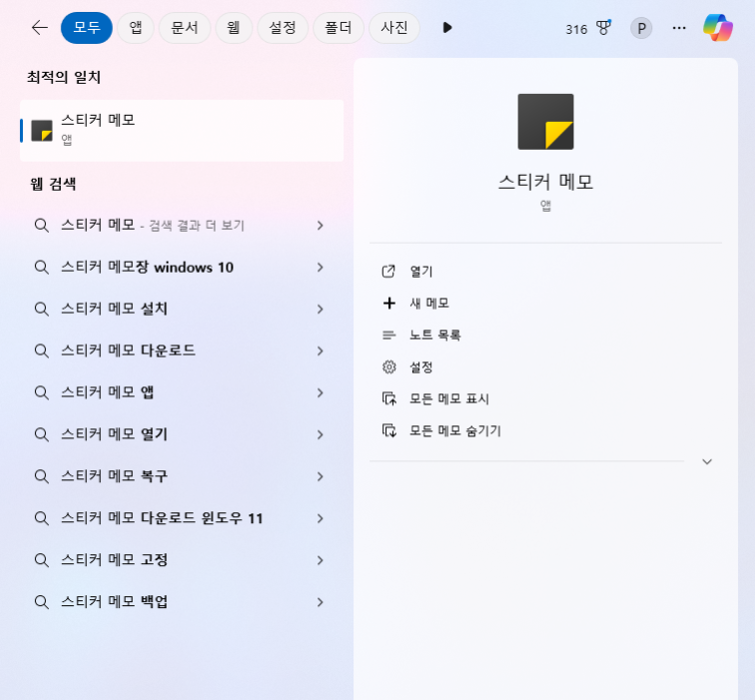Expand chevron for 스티커 메모 앱
755x700 pixels.
[x=321, y=392]
